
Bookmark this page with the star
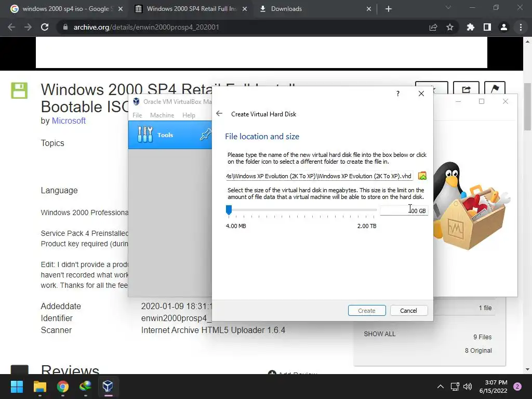click(x=450, y=27)
